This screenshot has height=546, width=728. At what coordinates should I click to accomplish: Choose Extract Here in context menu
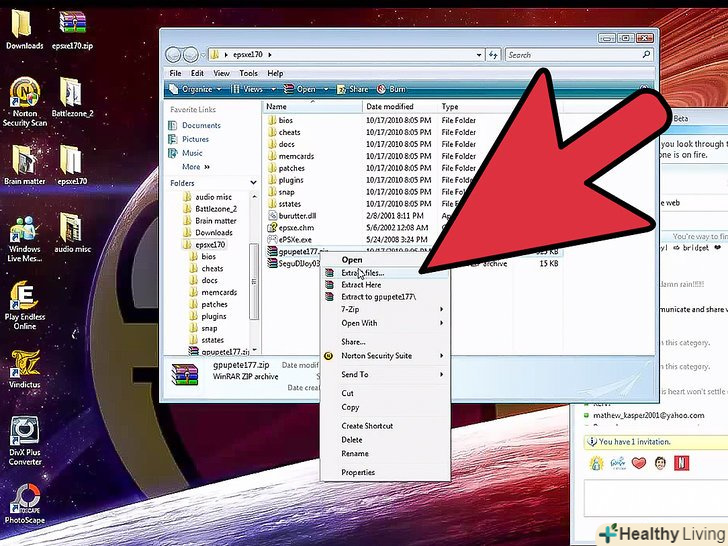(x=385, y=285)
